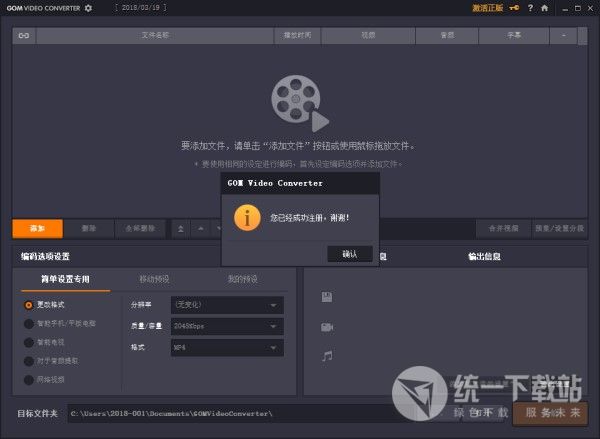Open the 格式 MP4 dropdown
This screenshot has width=600, height=439.
point(226,347)
